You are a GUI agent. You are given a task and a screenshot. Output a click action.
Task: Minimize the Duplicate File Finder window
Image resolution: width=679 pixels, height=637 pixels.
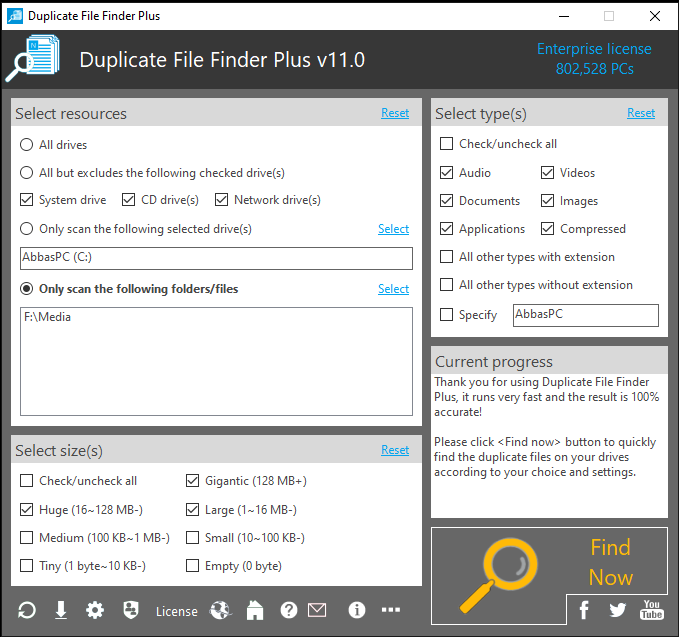pyautogui.click(x=564, y=16)
